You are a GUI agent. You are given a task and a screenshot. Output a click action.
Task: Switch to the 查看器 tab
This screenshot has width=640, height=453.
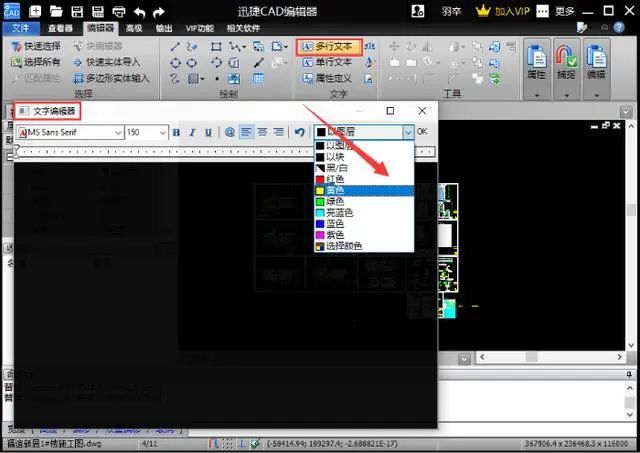(60, 29)
